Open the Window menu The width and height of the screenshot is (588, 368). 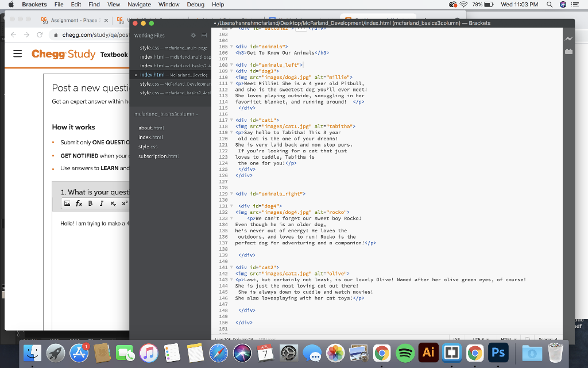click(x=169, y=5)
